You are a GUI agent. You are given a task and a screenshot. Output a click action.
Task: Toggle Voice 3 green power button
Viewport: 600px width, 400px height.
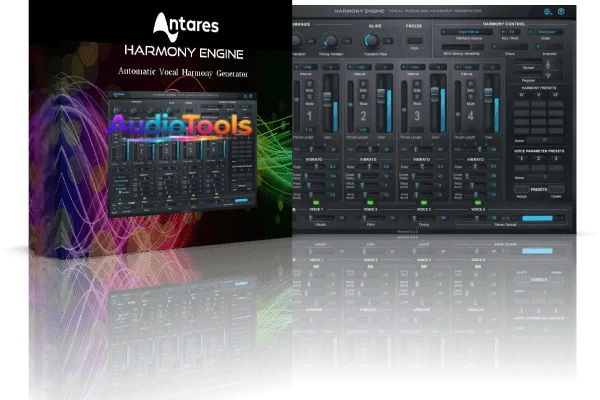[424, 202]
